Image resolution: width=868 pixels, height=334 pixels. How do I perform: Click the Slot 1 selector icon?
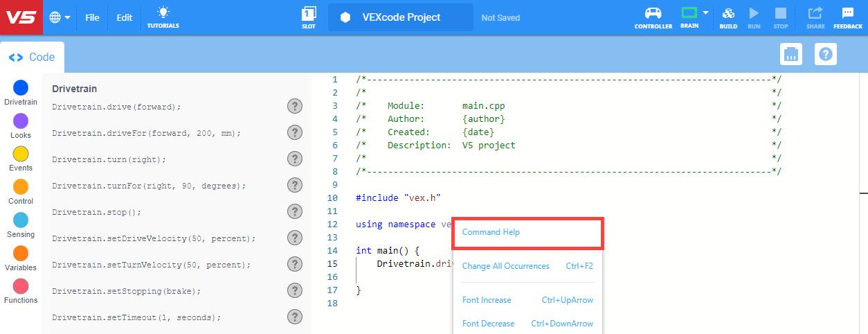309,13
